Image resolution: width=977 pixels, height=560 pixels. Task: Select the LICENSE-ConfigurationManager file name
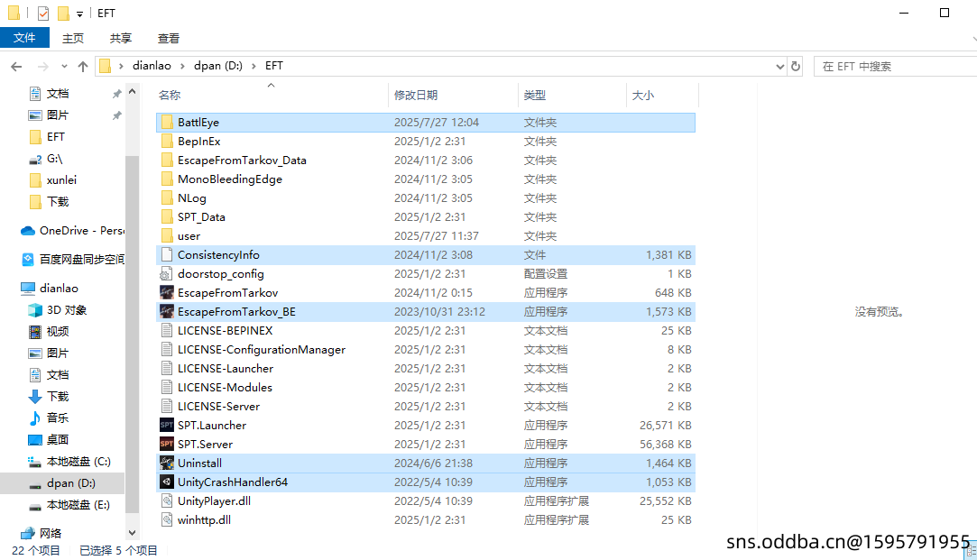[262, 350]
